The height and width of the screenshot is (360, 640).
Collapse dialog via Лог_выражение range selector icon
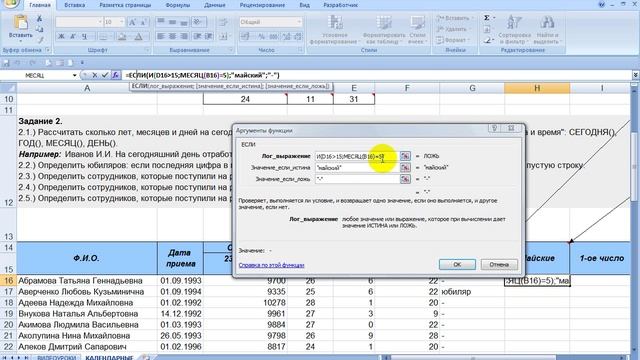405,156
